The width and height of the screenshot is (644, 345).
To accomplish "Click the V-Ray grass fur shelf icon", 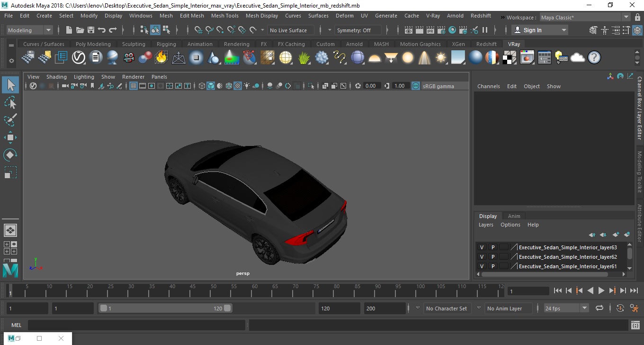I will point(304,58).
